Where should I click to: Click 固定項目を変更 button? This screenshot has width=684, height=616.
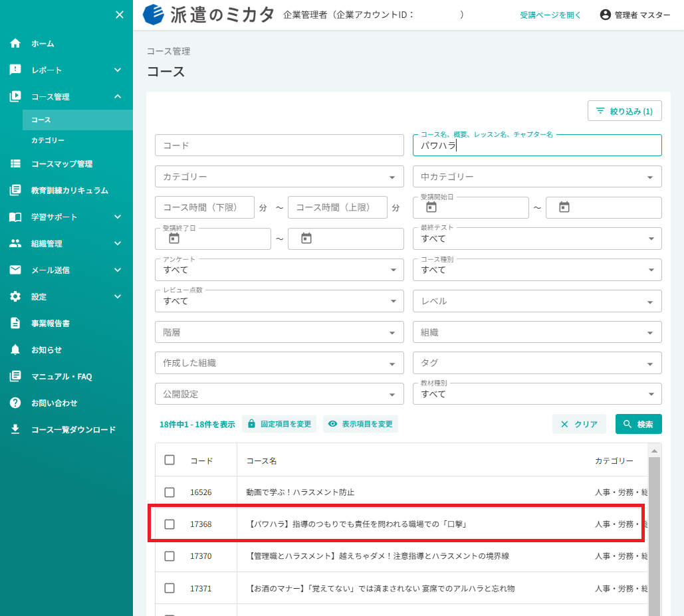279,424
